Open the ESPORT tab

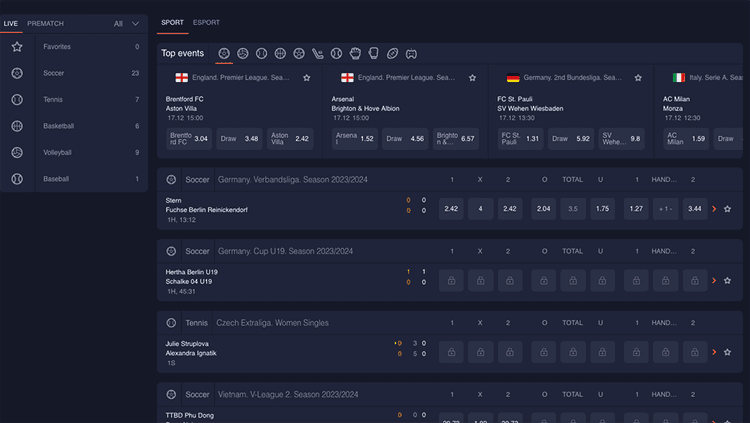[x=206, y=22]
